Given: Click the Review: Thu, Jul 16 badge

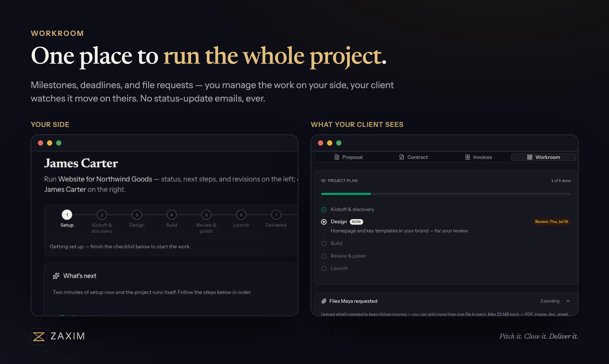Looking at the screenshot, I should click(x=551, y=222).
